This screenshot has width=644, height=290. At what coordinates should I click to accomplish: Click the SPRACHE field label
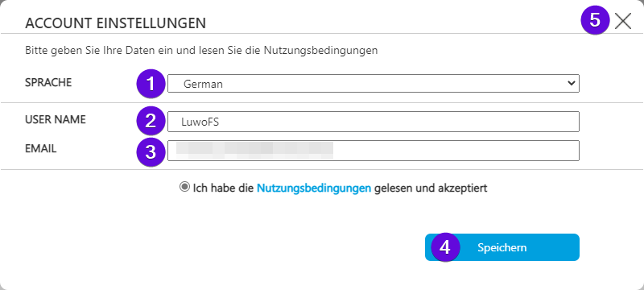(48, 82)
